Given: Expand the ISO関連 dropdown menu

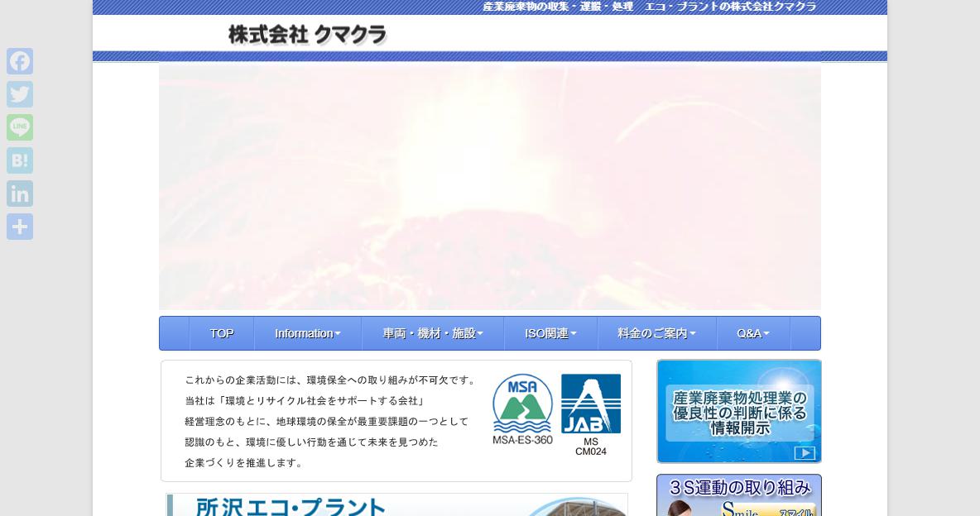Looking at the screenshot, I should [x=550, y=333].
